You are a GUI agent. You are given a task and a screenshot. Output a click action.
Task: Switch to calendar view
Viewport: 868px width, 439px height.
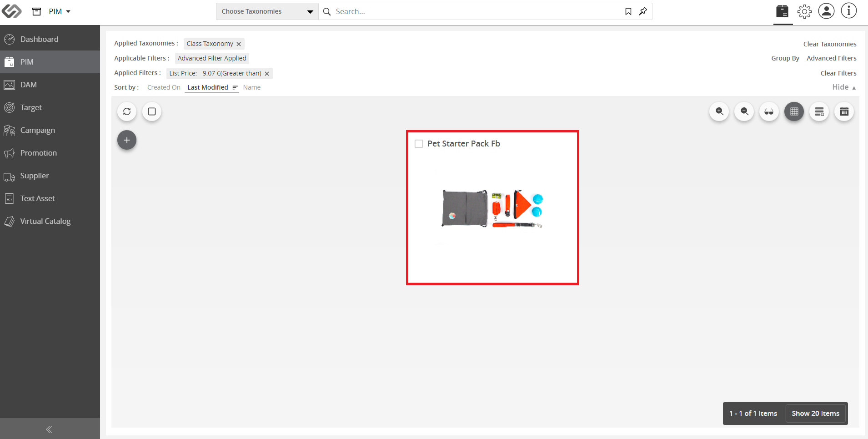pos(844,111)
